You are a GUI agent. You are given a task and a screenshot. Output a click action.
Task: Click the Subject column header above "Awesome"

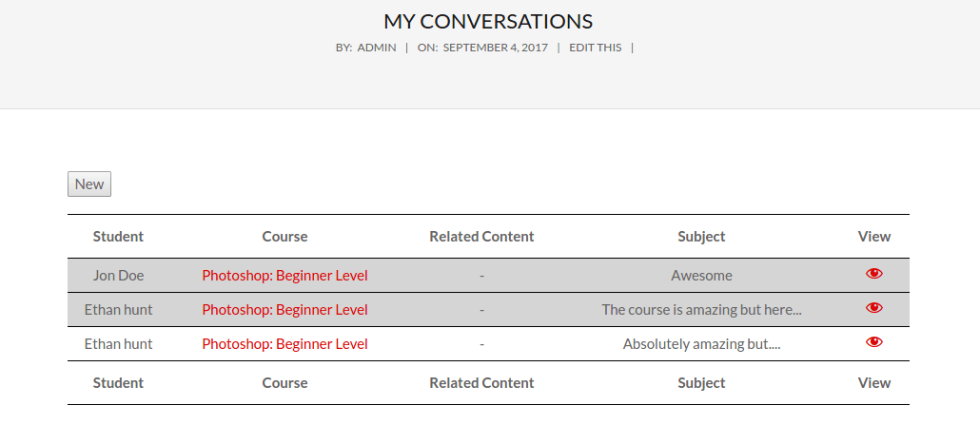pyautogui.click(x=701, y=237)
